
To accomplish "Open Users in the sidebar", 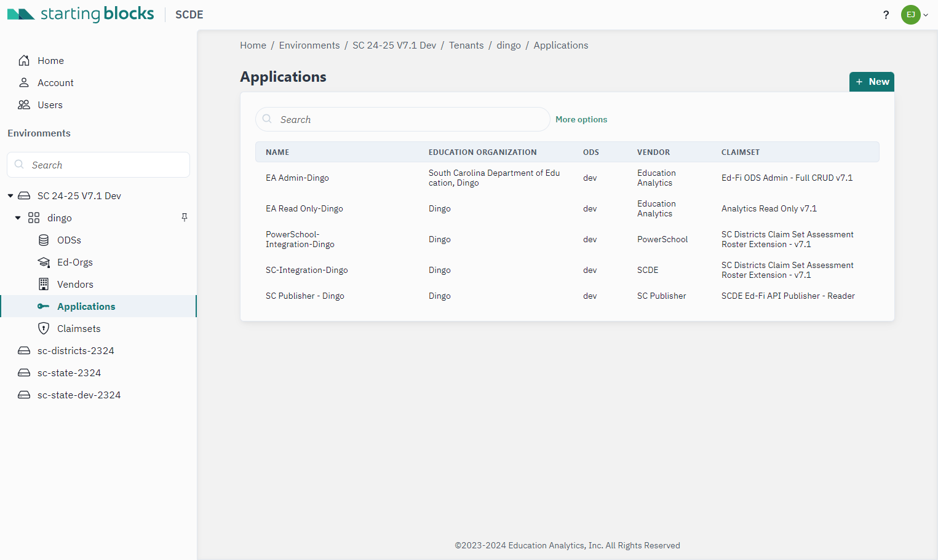I will [x=50, y=105].
